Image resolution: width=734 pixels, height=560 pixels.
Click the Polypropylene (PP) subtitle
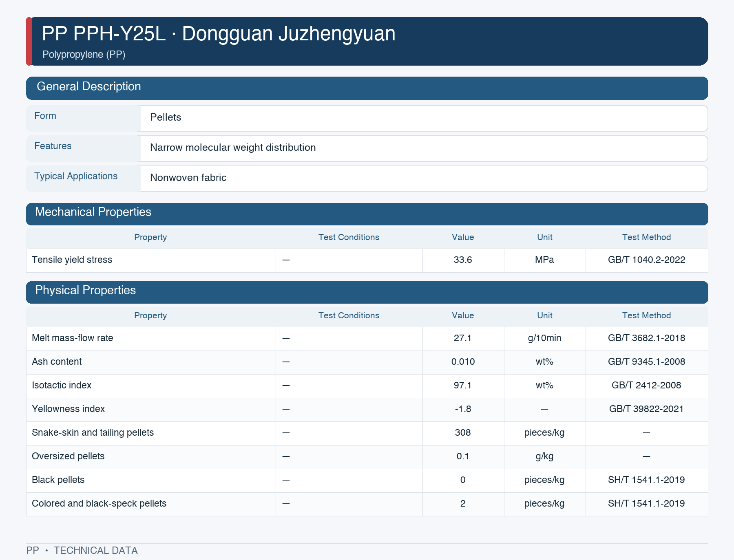coord(84,55)
